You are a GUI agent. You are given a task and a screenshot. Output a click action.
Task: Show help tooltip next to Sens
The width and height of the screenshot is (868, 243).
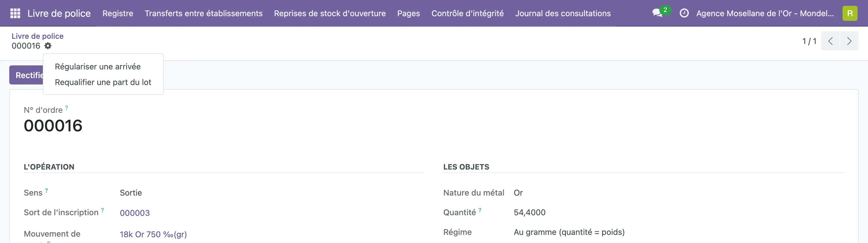click(x=47, y=190)
